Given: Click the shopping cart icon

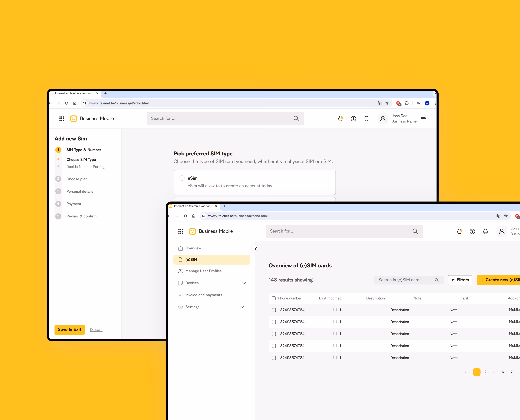Looking at the screenshot, I should click(x=459, y=231).
